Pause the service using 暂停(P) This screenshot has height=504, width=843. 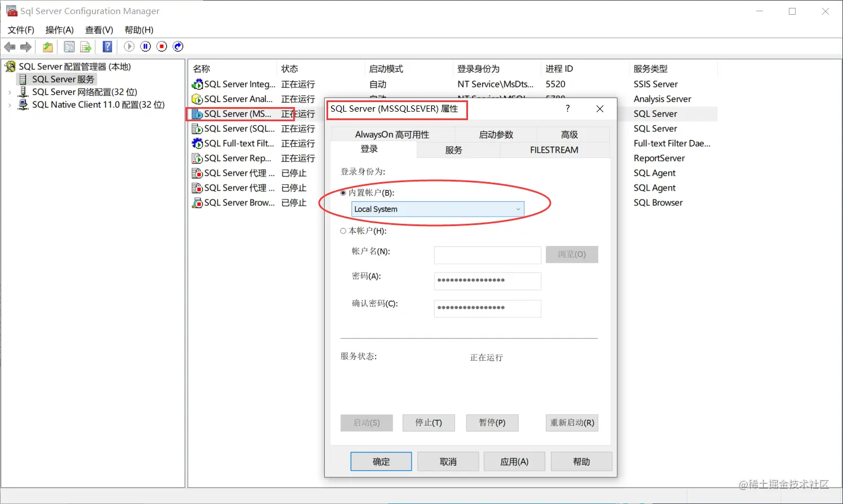pyautogui.click(x=492, y=423)
